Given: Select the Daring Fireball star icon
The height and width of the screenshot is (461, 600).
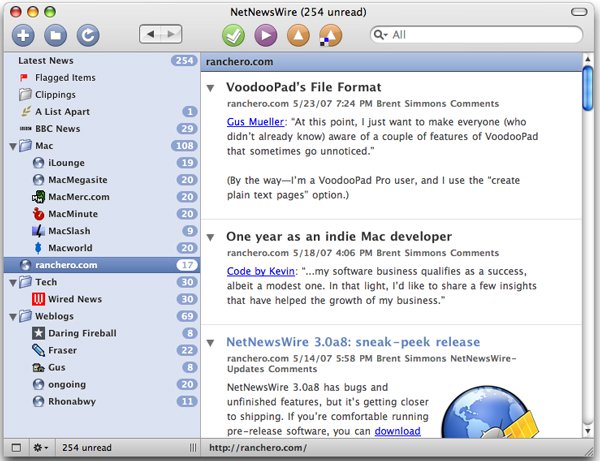Looking at the screenshot, I should coord(38,333).
